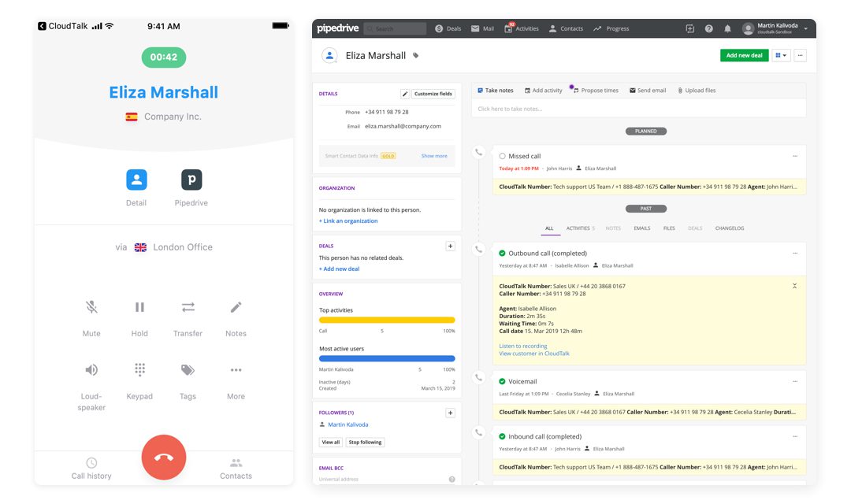851x504 pixels.
Task: Click View all followers button
Action: pos(330,442)
